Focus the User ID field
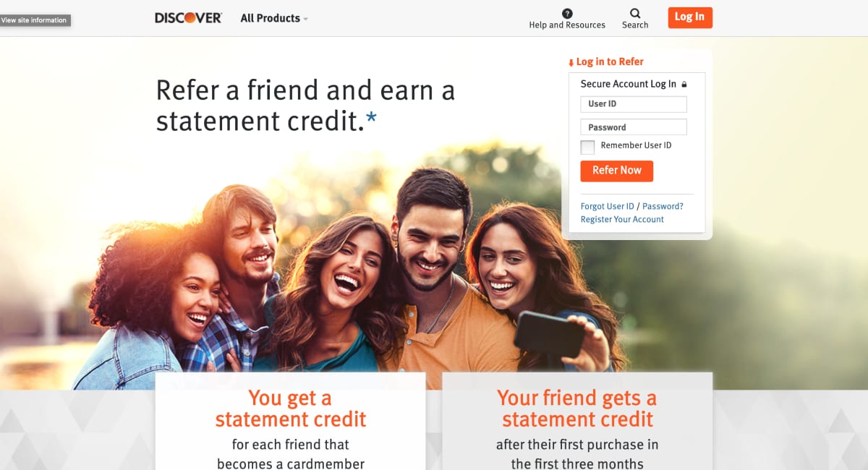This screenshot has width=868, height=470. pos(634,104)
